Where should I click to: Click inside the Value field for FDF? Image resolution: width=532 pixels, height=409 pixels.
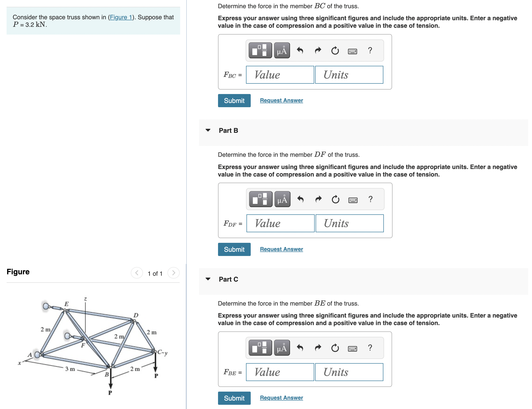click(x=280, y=223)
